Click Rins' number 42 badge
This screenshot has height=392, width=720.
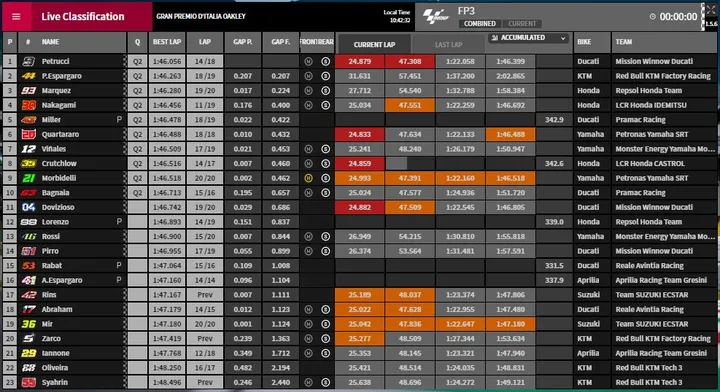pos(28,295)
